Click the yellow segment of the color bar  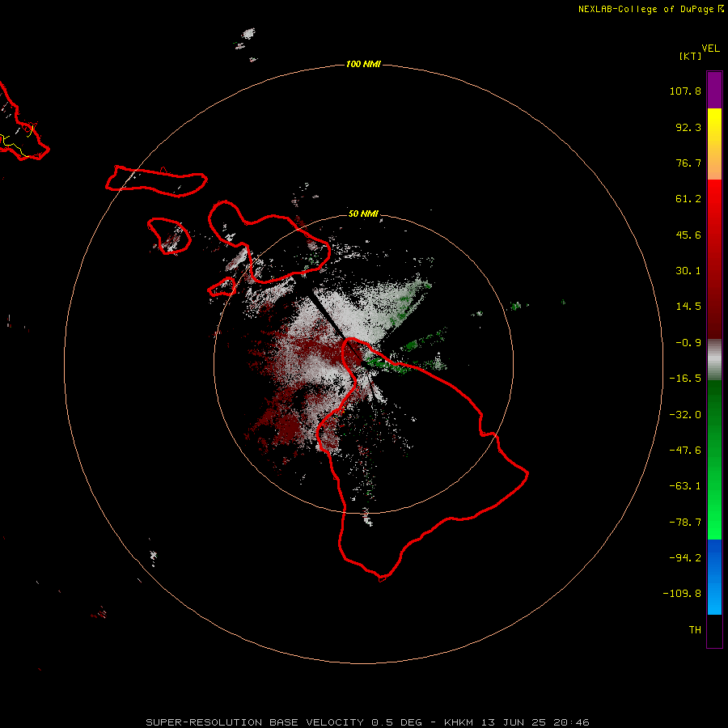point(714,144)
